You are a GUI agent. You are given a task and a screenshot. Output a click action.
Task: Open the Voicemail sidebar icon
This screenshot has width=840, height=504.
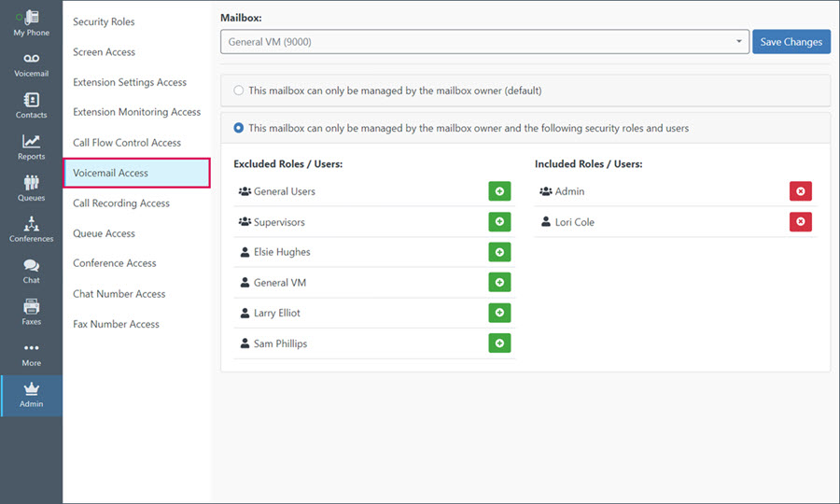[x=31, y=59]
